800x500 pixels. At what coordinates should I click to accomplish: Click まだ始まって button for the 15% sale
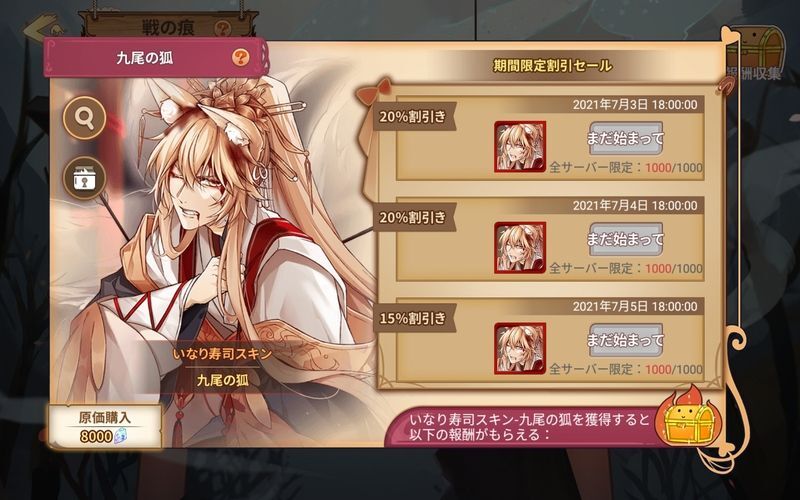pyautogui.click(x=626, y=340)
